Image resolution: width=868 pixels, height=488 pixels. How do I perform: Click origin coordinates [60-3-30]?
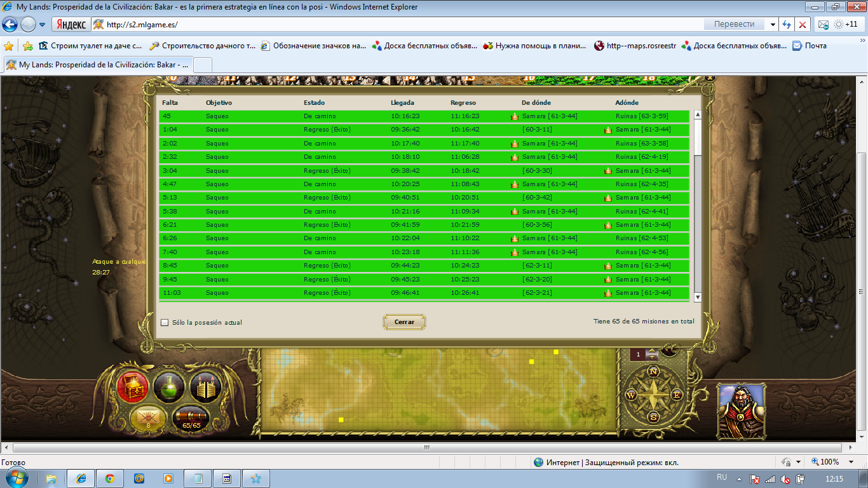(537, 171)
